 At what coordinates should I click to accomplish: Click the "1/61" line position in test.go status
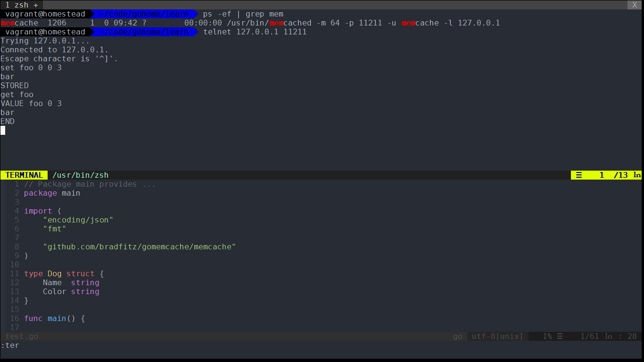590,337
